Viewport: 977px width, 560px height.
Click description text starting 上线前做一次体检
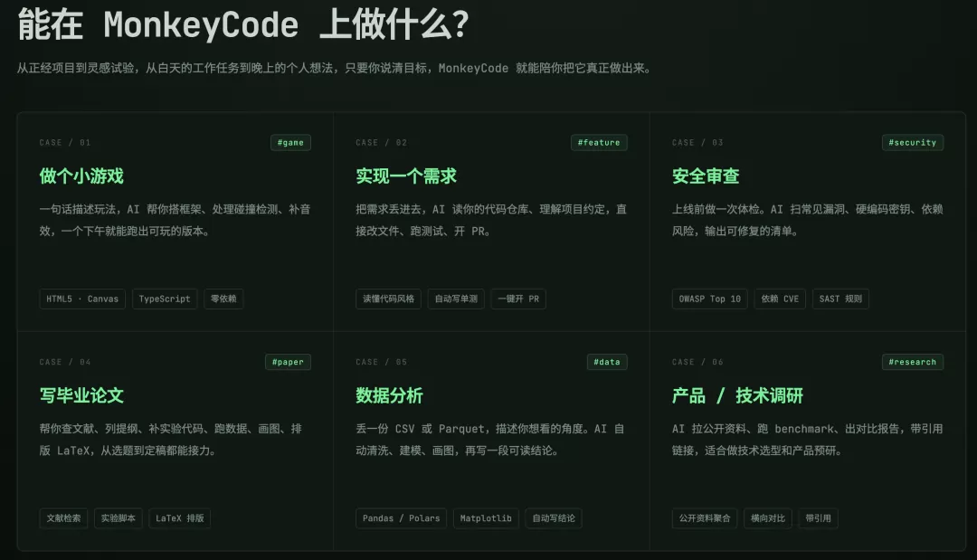click(x=808, y=220)
